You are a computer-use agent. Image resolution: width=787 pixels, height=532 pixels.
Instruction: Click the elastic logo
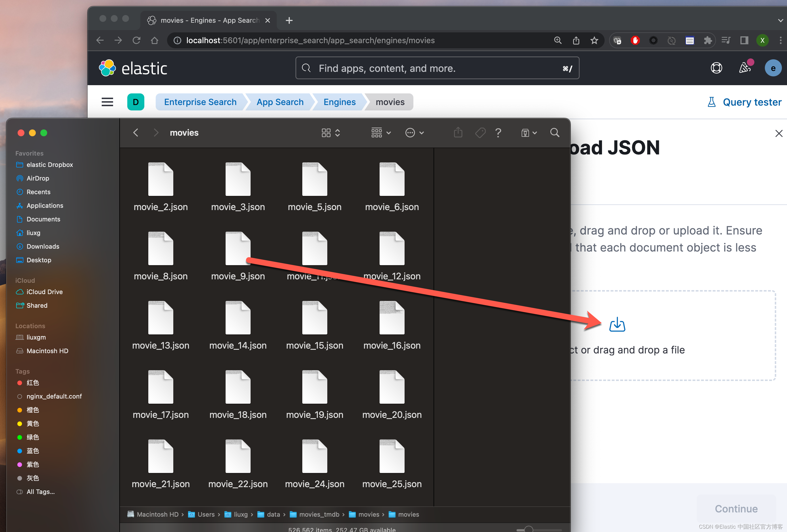pos(133,68)
